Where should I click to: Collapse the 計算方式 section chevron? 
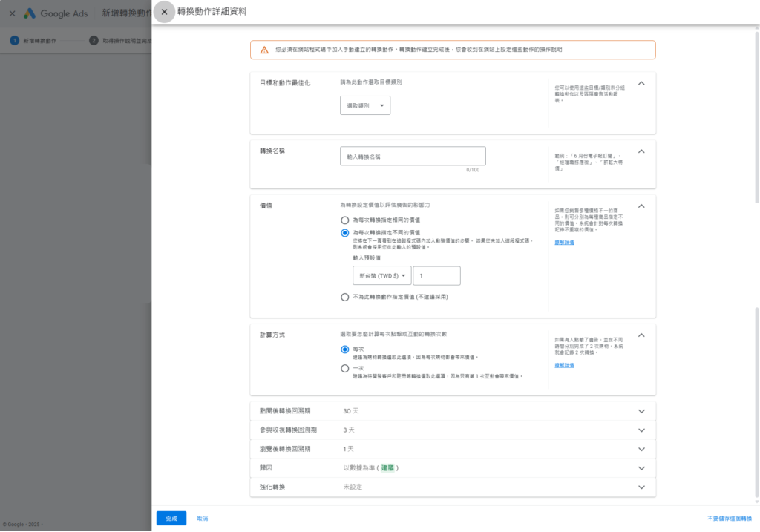point(641,335)
